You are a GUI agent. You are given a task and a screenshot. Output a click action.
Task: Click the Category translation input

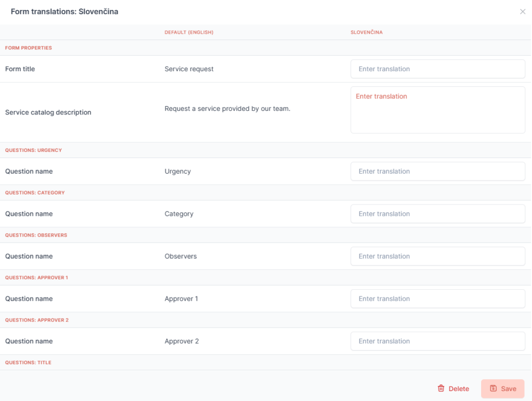[x=437, y=214]
